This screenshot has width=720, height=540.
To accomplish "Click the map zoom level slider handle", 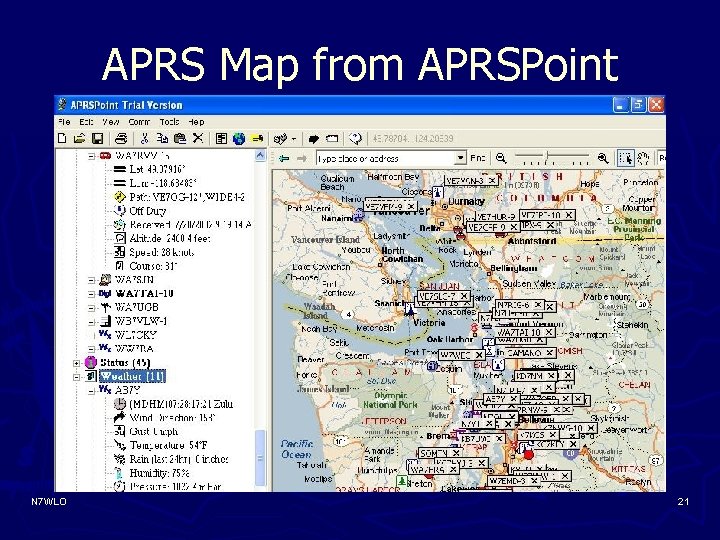I will (x=547, y=157).
